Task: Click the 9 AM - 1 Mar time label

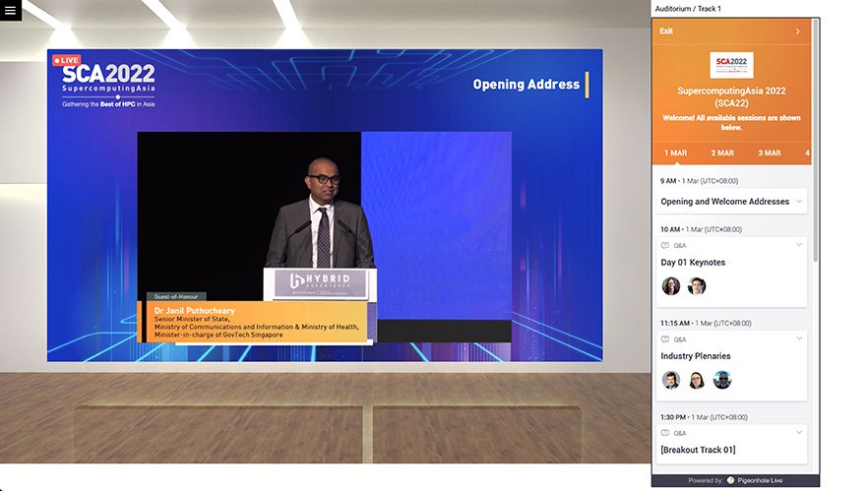Action: tap(699, 181)
